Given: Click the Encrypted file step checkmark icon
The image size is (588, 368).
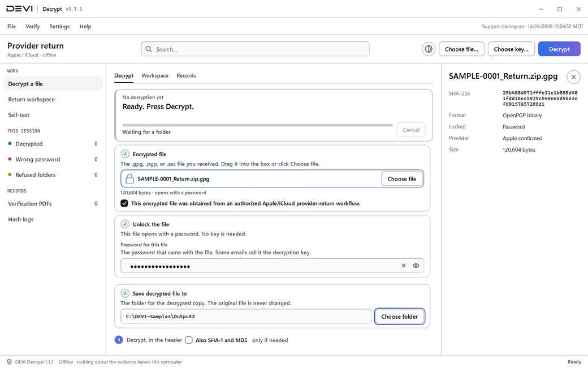Looking at the screenshot, I should [125, 154].
